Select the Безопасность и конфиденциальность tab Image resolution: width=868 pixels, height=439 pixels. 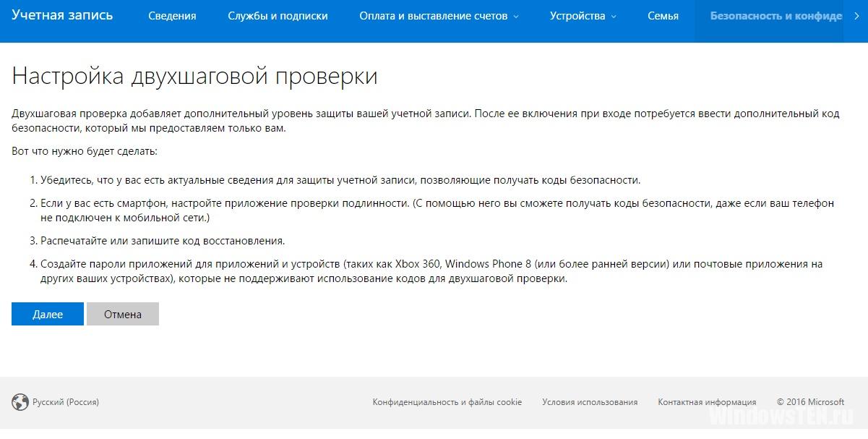(775, 16)
